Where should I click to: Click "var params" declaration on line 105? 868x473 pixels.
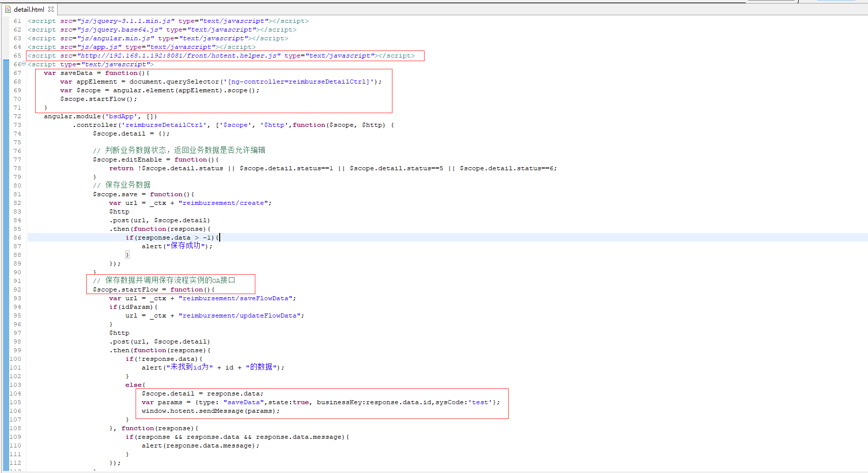pos(321,402)
